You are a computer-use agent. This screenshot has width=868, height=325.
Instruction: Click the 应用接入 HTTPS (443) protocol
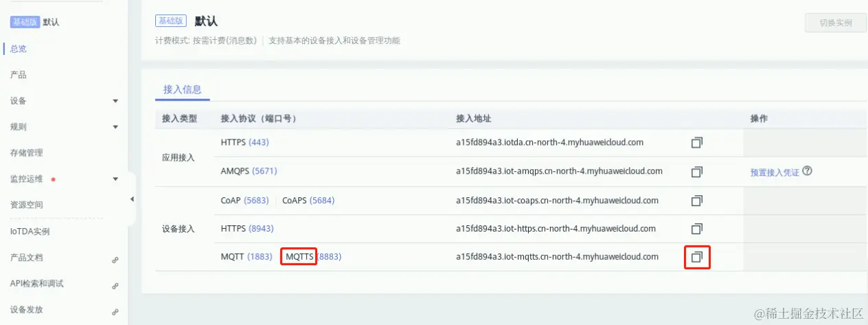pyautogui.click(x=244, y=143)
